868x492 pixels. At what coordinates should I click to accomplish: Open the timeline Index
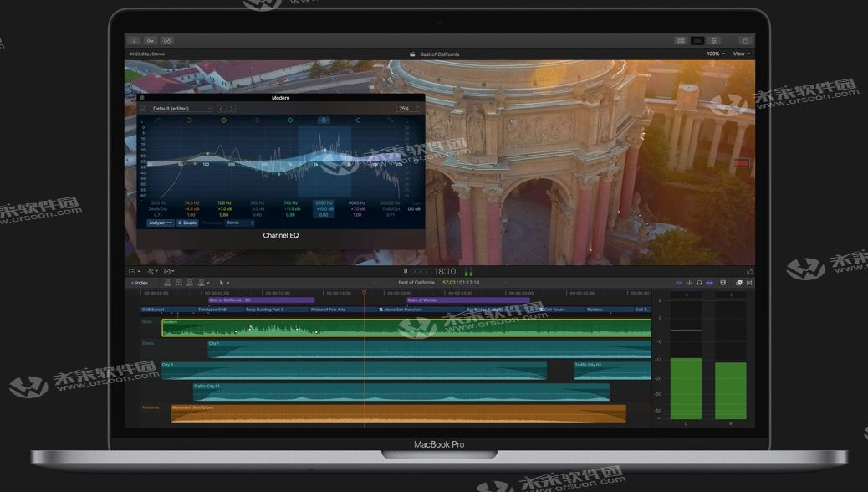click(x=140, y=283)
